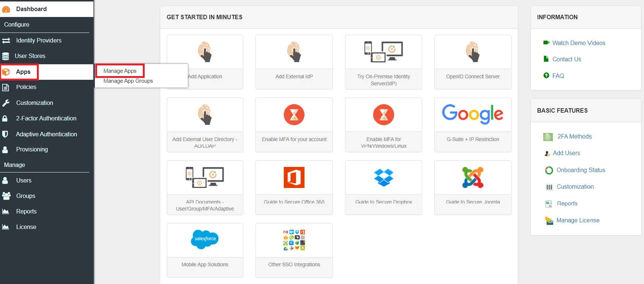Open Customization link under Basic Features

[x=575, y=187]
